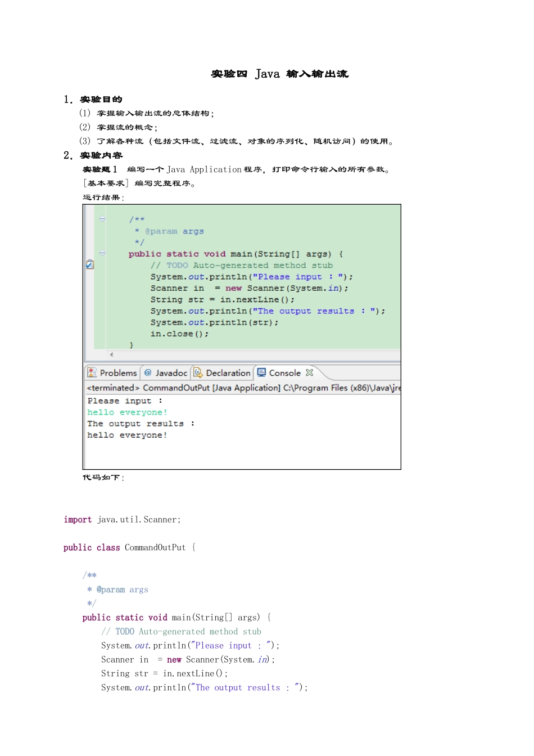Close the Console view with its X

click(309, 372)
